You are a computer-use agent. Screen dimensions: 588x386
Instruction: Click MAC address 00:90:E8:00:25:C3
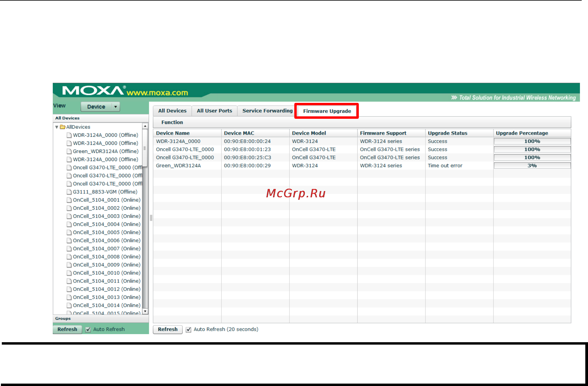tap(247, 157)
